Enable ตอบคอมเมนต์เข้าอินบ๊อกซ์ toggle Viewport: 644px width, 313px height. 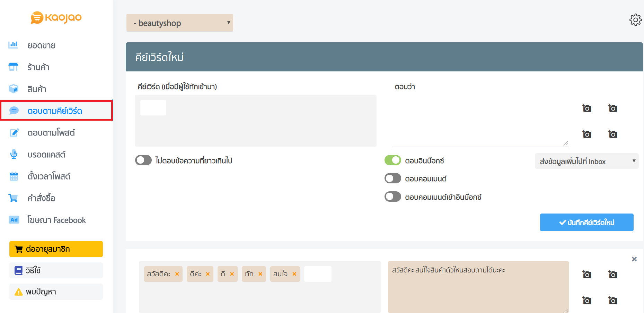(392, 197)
